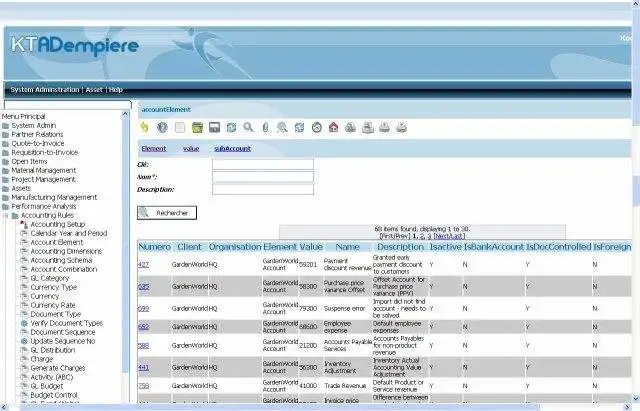Click the Next/Last pagination link
This screenshot has height=411, width=640.
pos(449,236)
